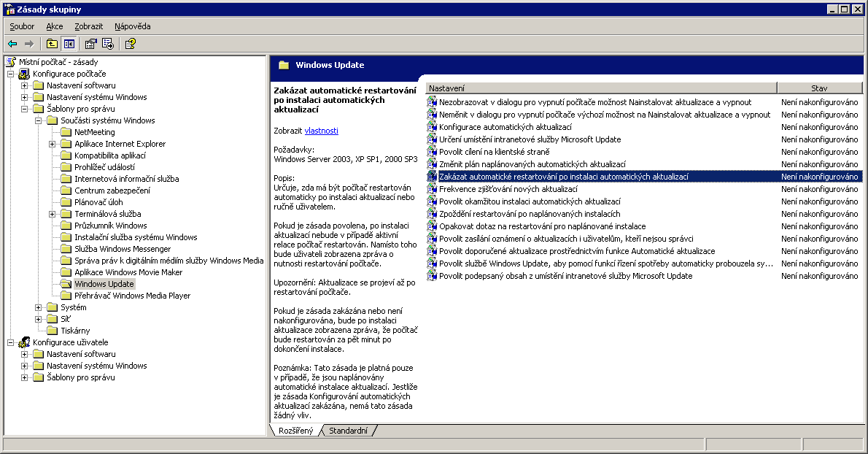Click the policy icon for Povolit cílení na klientské straně

[x=432, y=152]
